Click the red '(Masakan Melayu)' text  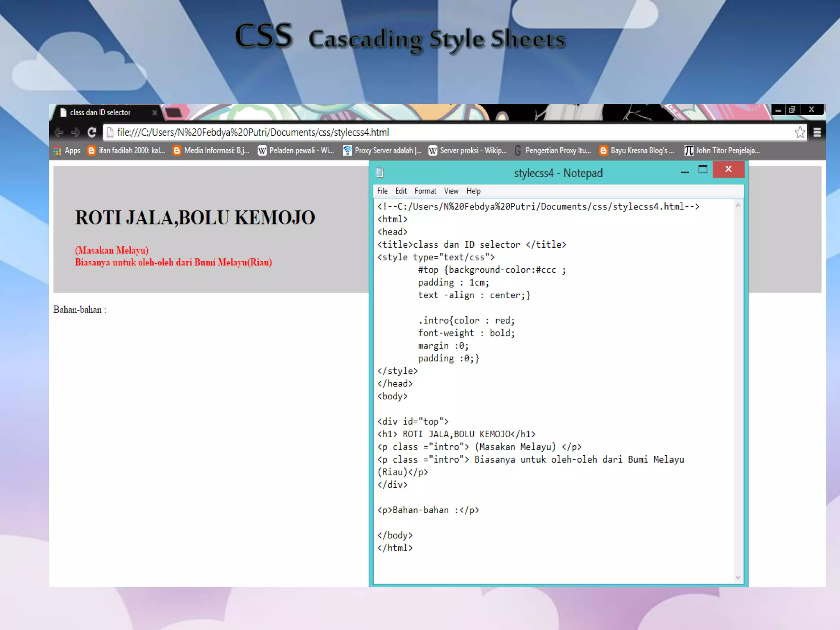coord(112,250)
